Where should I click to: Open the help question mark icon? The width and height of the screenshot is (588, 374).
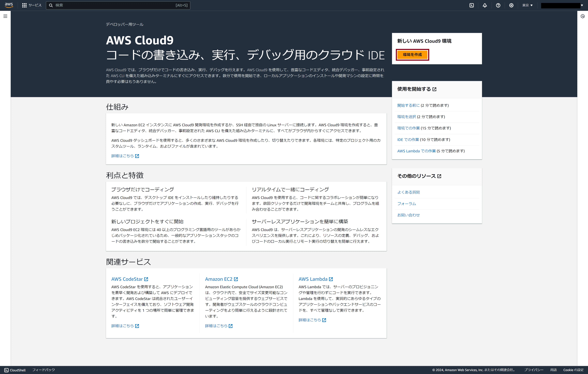498,5
